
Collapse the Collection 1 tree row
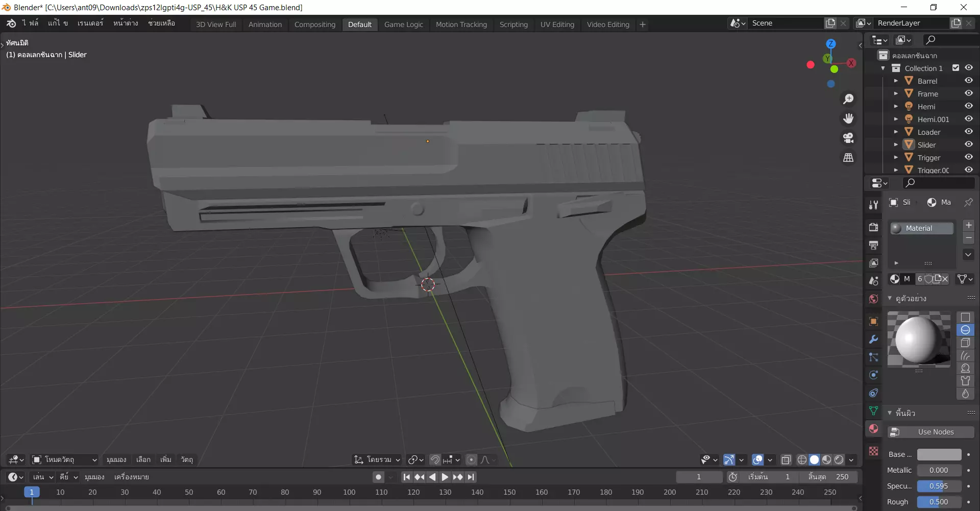(883, 68)
